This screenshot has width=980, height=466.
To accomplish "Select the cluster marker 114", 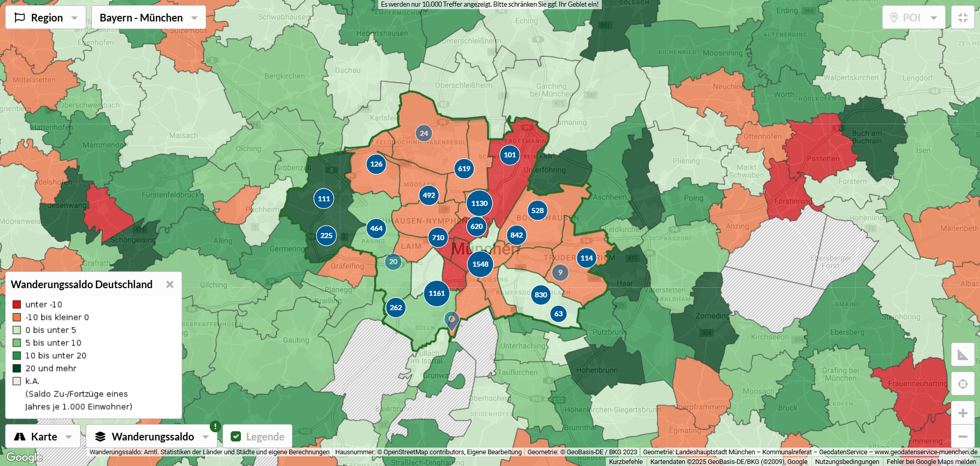I will click(586, 258).
